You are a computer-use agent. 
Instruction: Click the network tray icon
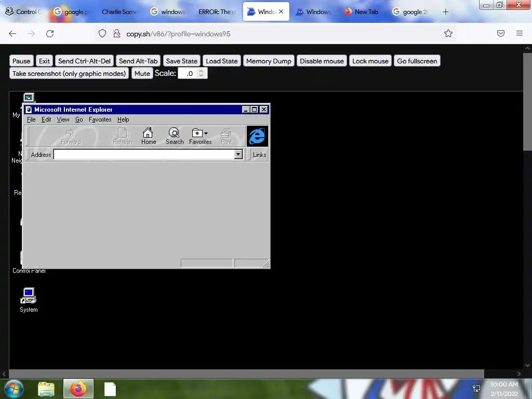point(476,389)
